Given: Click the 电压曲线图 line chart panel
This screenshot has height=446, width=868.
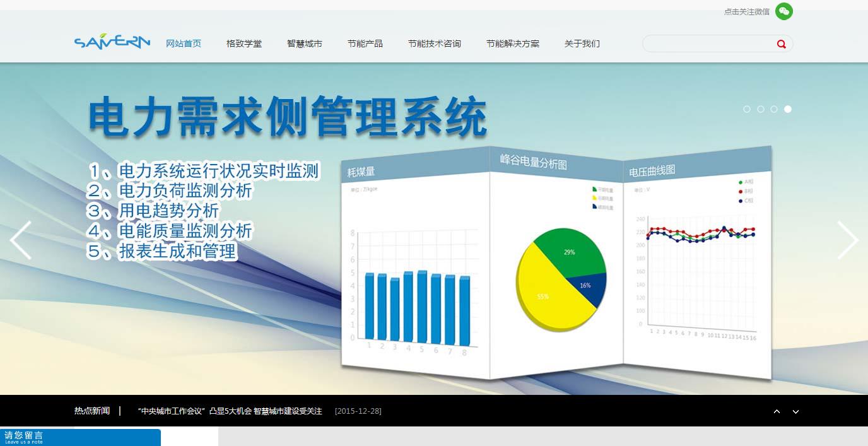Looking at the screenshot, I should (x=698, y=264).
